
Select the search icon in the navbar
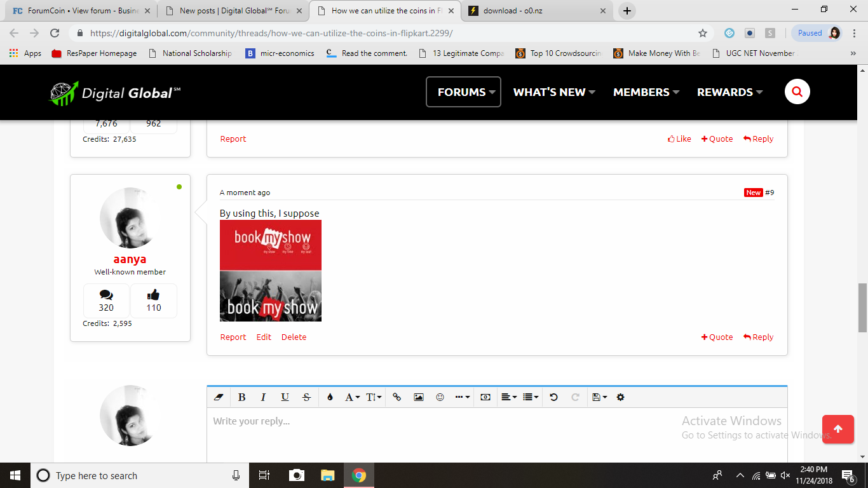(797, 91)
